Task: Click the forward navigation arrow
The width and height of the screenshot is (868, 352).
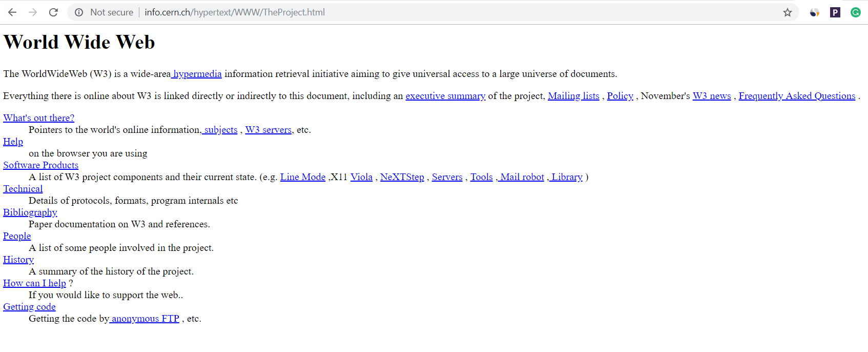Action: [33, 12]
